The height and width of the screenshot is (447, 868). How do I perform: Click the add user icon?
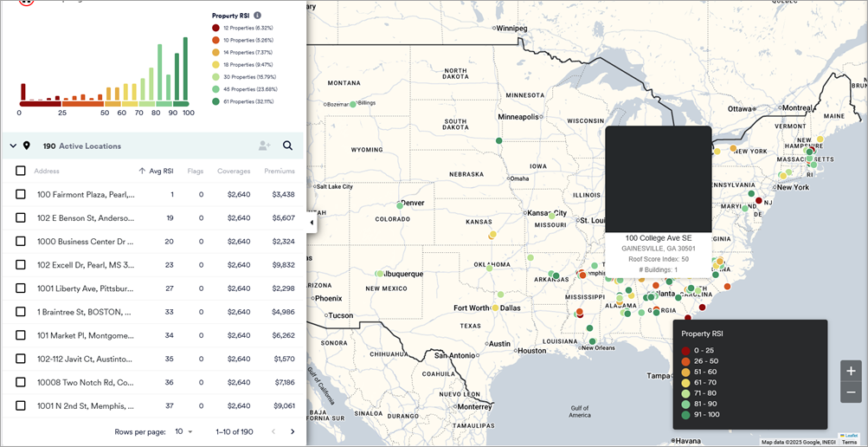[264, 146]
